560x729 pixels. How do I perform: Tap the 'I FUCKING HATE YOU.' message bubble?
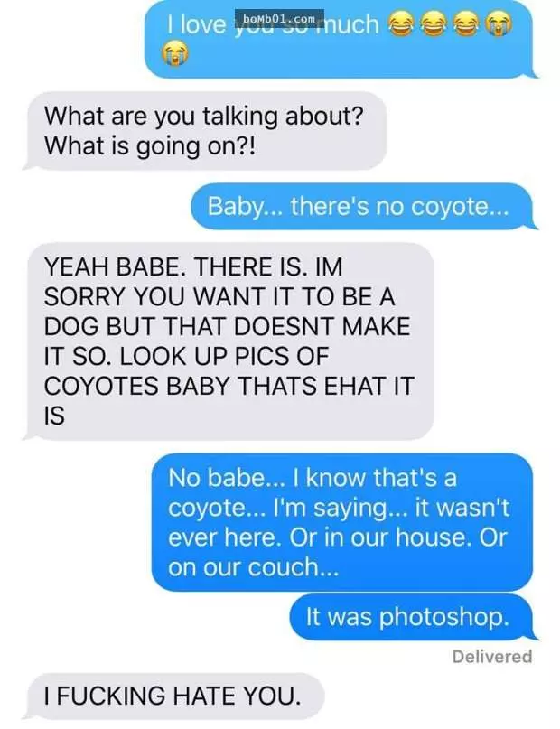pyautogui.click(x=174, y=696)
